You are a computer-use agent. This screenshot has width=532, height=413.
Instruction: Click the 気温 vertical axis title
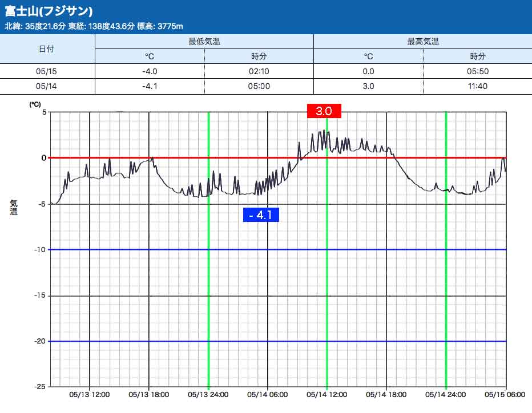tap(14, 207)
